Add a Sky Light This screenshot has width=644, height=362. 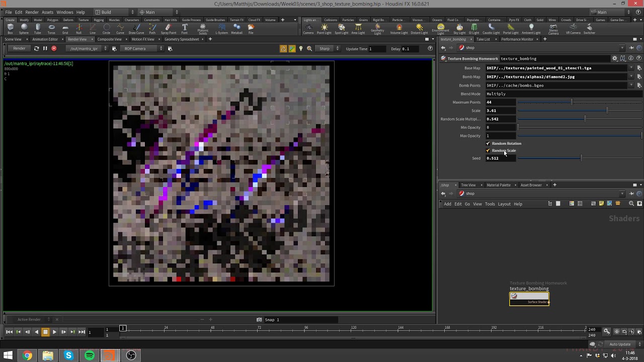[x=459, y=29]
